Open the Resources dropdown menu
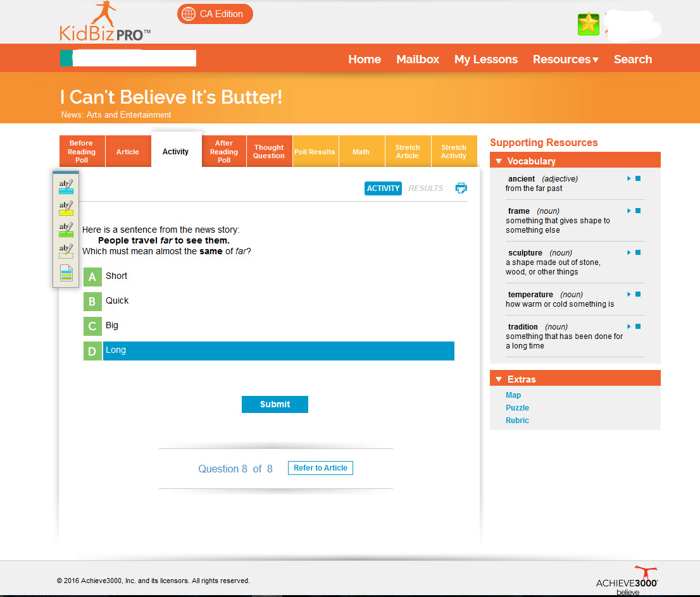This screenshot has height=597, width=700. [565, 59]
